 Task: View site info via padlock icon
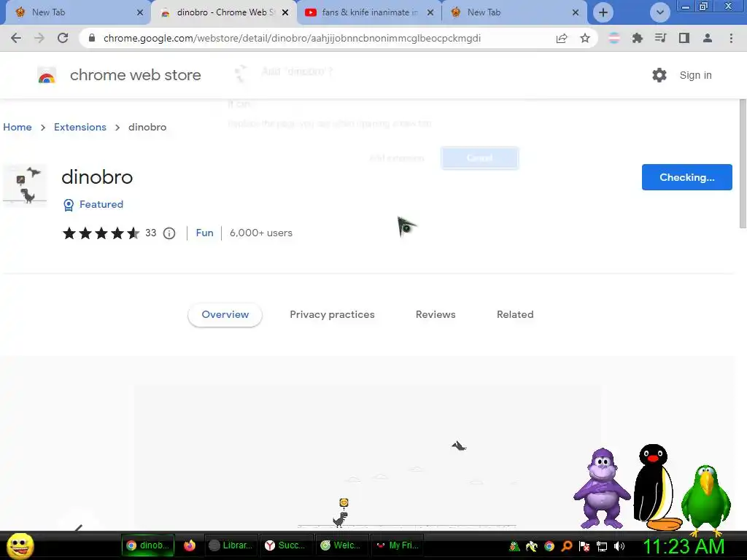(x=92, y=38)
